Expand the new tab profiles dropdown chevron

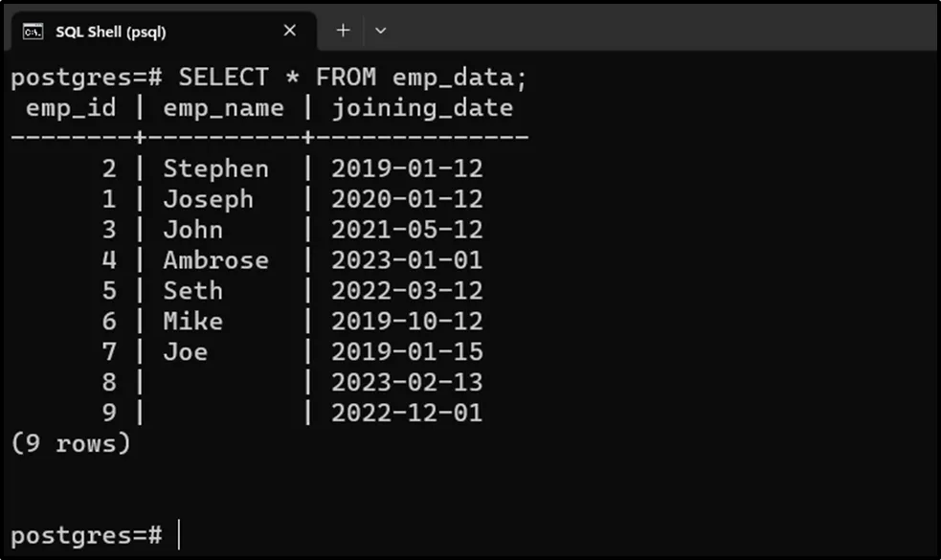click(x=380, y=31)
